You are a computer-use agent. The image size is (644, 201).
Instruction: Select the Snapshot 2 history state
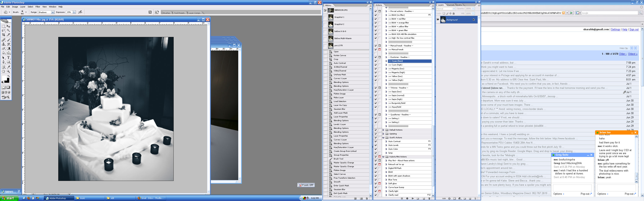click(339, 24)
